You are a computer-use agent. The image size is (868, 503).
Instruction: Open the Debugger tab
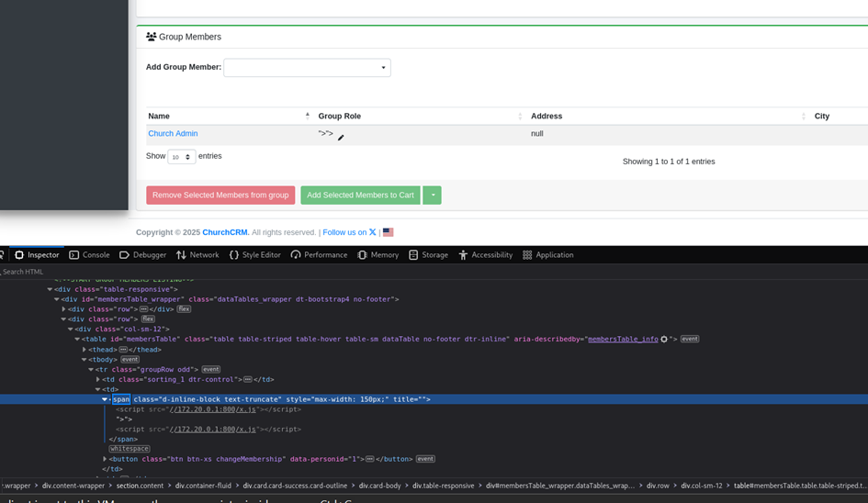click(142, 255)
